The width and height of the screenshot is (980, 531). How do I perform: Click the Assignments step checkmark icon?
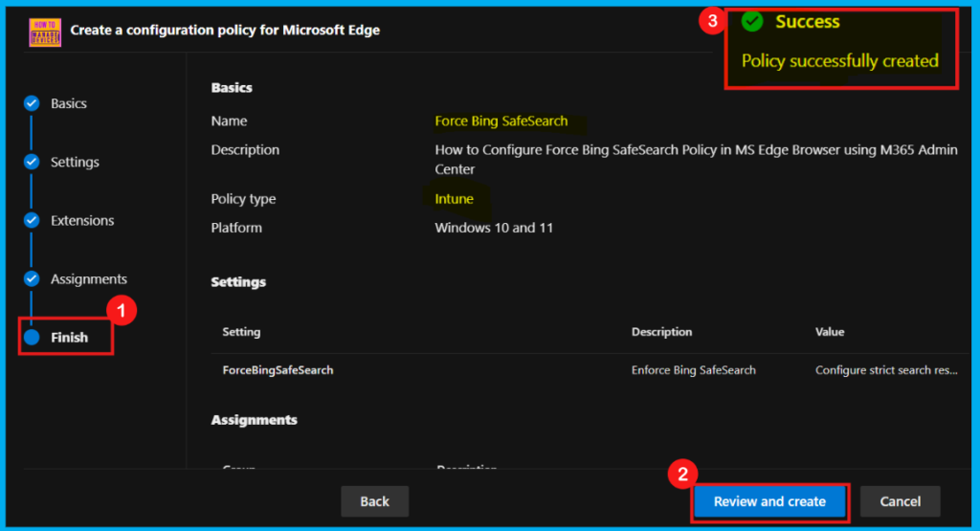point(32,278)
